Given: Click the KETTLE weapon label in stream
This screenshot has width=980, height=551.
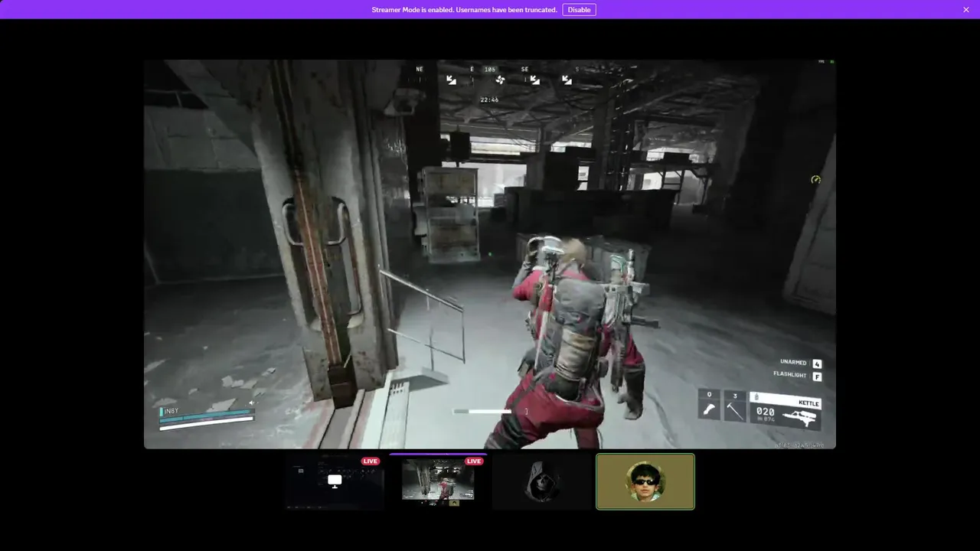Looking at the screenshot, I should 808,403.
